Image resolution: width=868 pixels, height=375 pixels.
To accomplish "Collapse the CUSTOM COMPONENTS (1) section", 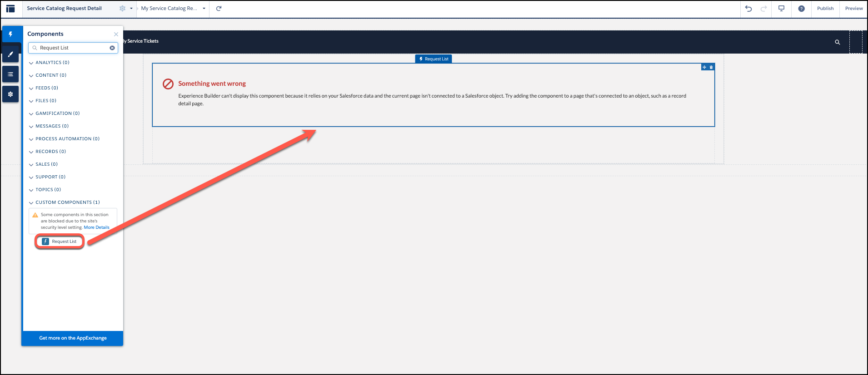I will (x=65, y=202).
